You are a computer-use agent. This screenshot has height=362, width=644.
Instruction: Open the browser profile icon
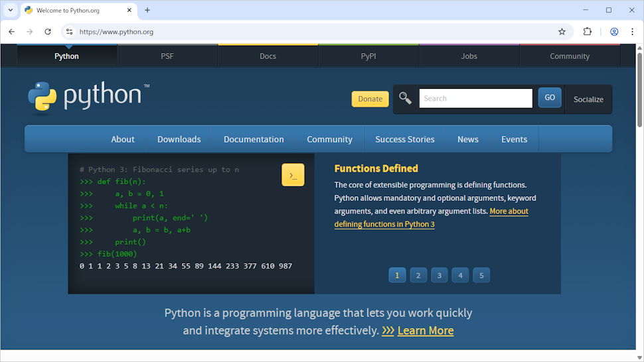click(x=614, y=32)
